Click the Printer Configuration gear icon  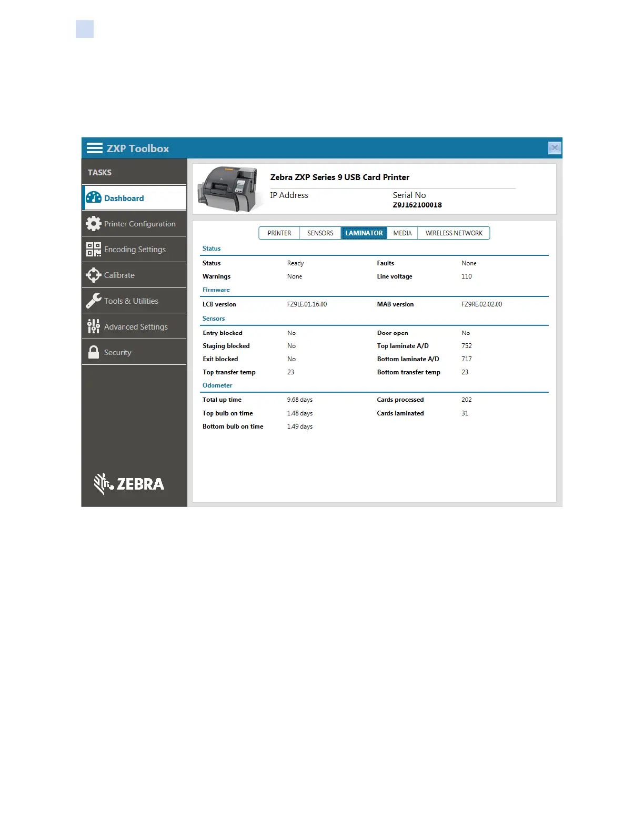(x=94, y=224)
